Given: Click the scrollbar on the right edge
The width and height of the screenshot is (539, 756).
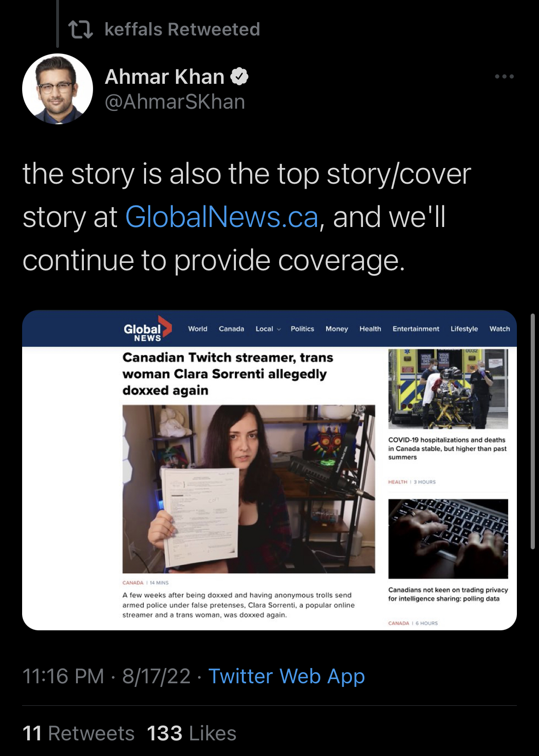Looking at the screenshot, I should click(533, 431).
